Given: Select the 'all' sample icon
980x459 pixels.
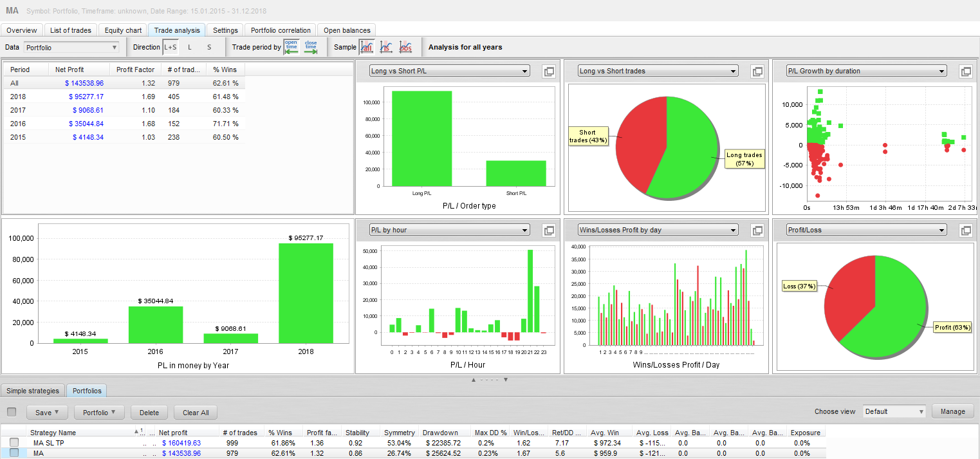Looking at the screenshot, I should (x=367, y=47).
